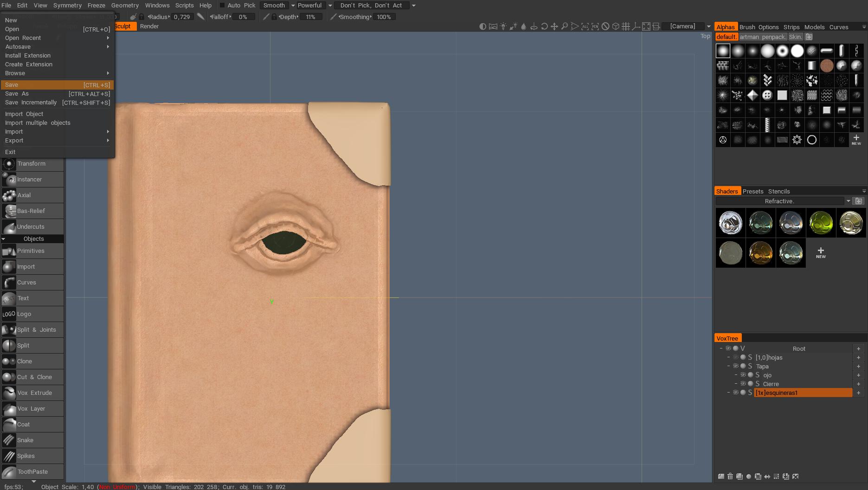Click the trash icon in VoxTree panel
The width and height of the screenshot is (868, 490).
tap(730, 476)
